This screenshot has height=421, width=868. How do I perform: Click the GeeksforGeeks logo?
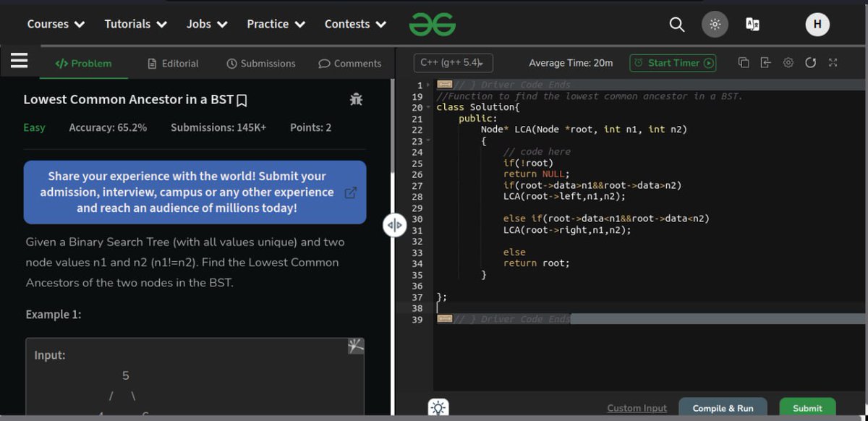point(433,24)
